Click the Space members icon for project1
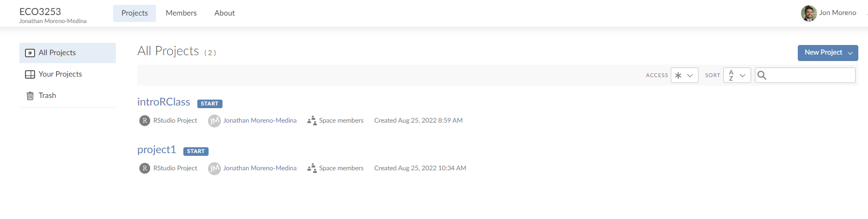Screen dimensions: 868x219 click(x=311, y=168)
